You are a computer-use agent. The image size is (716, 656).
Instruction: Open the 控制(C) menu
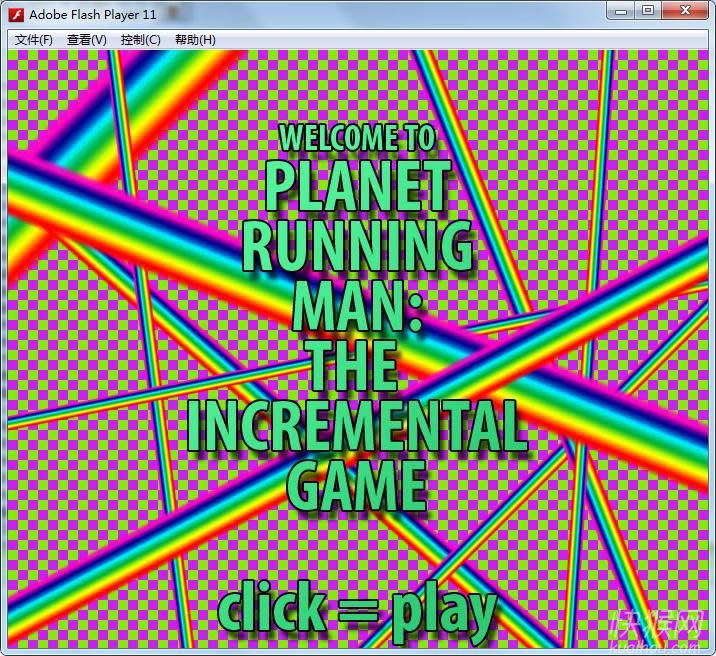141,40
